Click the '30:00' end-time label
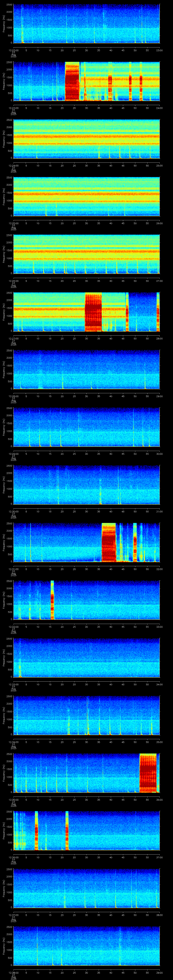The width and height of the screenshot is (173, 980). pos(159,454)
